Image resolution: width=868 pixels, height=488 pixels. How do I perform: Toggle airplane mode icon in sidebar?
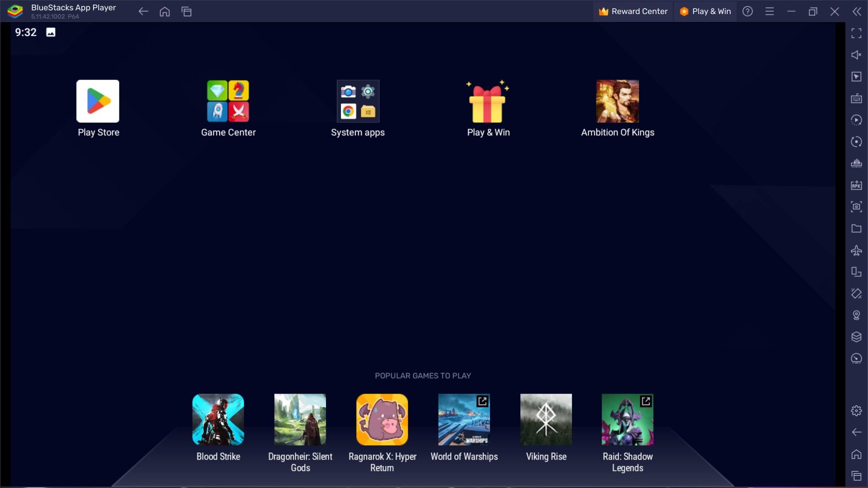click(x=856, y=250)
